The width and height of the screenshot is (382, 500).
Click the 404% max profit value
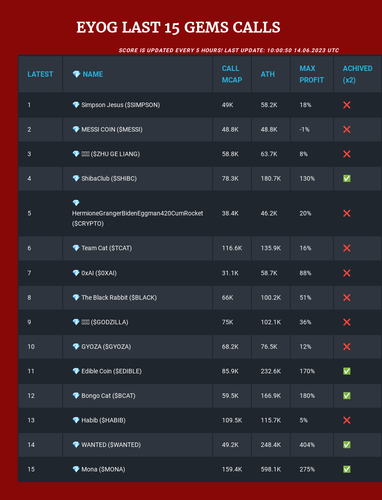click(x=307, y=445)
